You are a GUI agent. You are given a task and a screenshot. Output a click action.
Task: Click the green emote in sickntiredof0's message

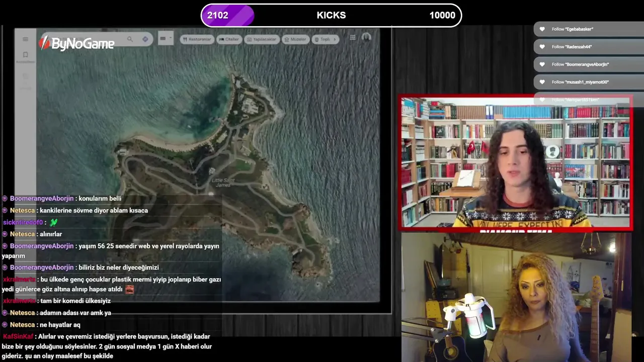click(54, 222)
